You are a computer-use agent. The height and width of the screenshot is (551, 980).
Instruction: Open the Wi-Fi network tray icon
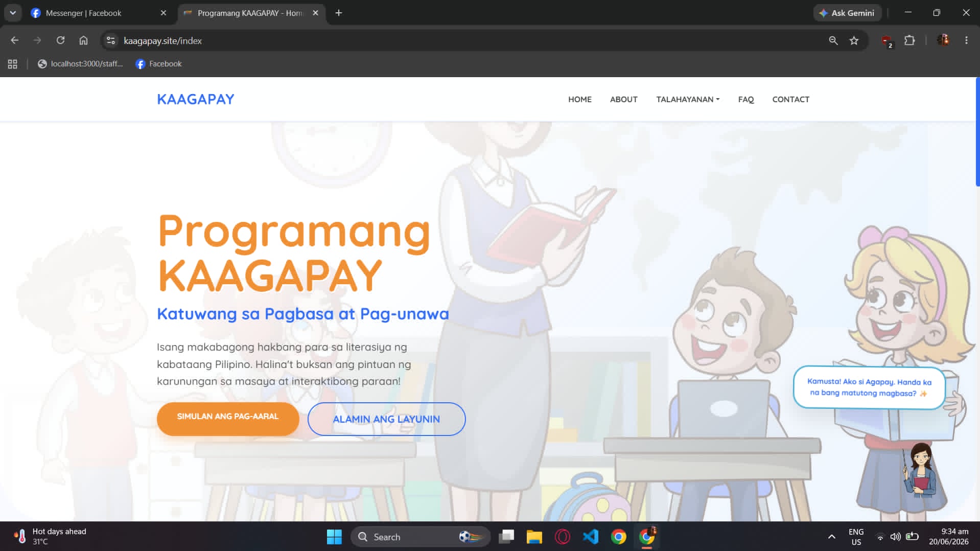[x=880, y=537]
